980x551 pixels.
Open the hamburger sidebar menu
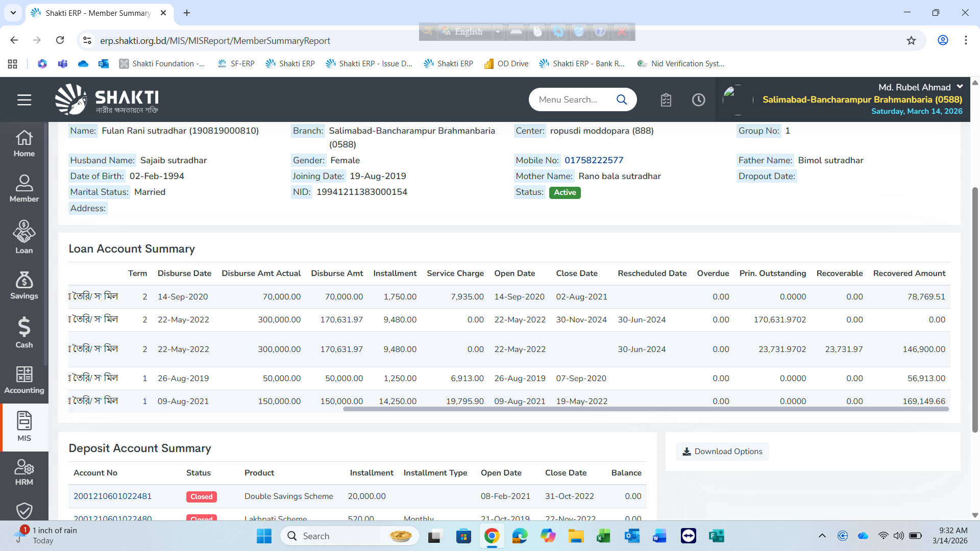(24, 100)
